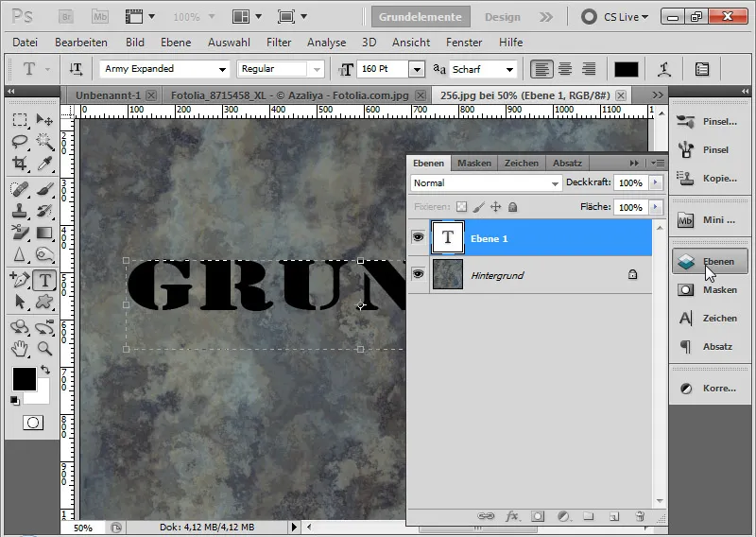The image size is (756, 537).
Task: Open the Bearbeiten menu
Action: click(x=81, y=43)
